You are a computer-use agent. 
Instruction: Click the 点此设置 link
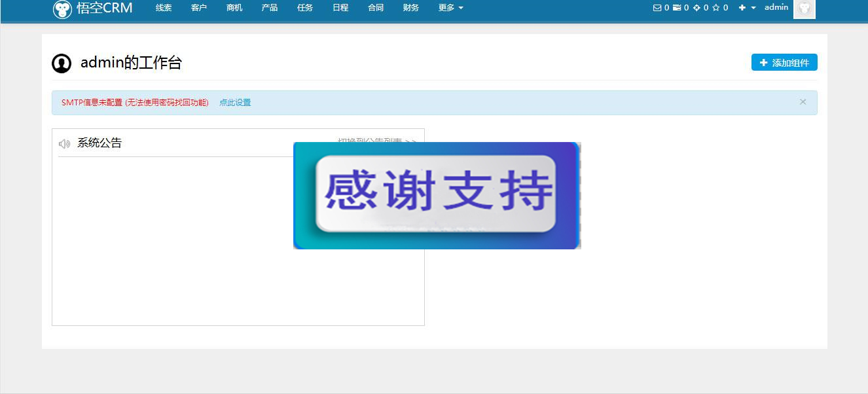click(235, 102)
